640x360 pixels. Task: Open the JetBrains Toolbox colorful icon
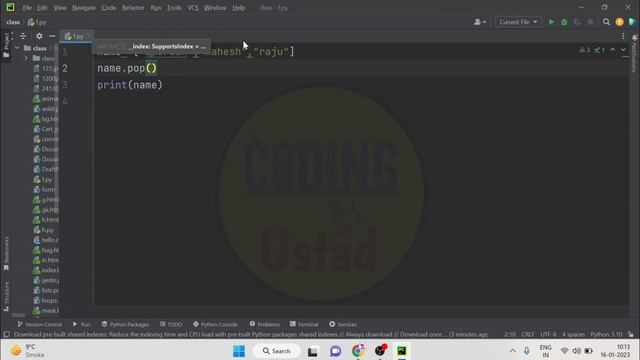tap(632, 22)
